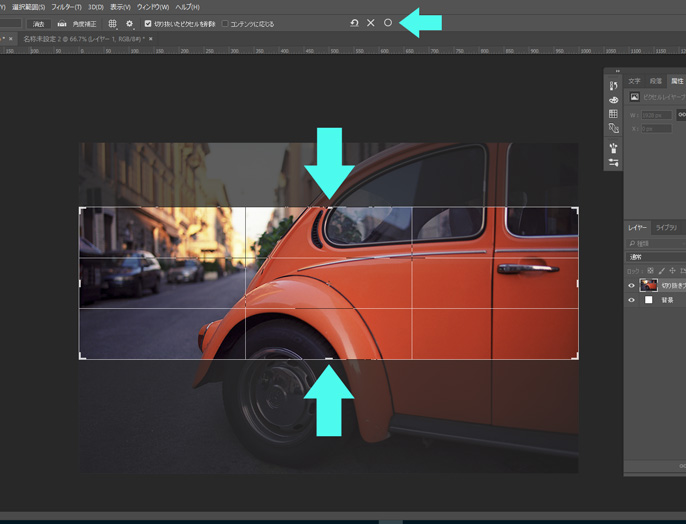Click the pixel layer icon in properties
The height and width of the screenshot is (524, 686).
click(x=634, y=97)
